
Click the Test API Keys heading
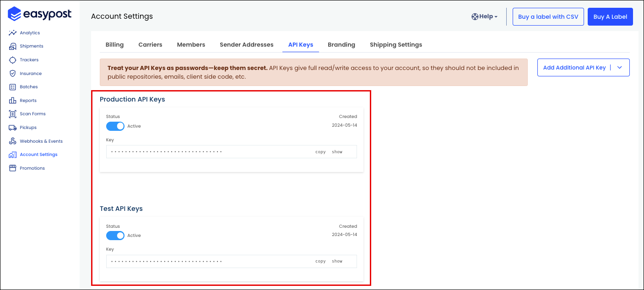point(121,209)
